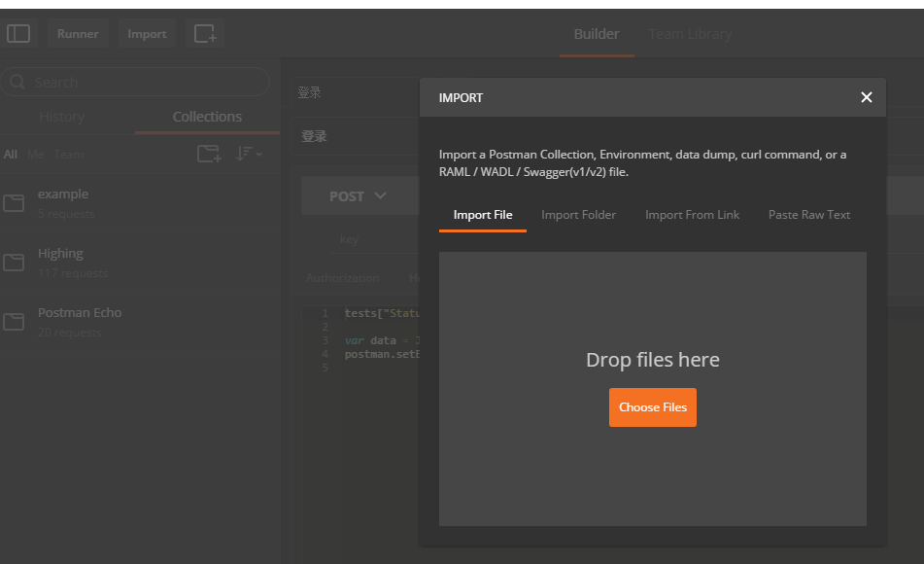Click the Import toolbar button
924x564 pixels.
(x=147, y=34)
